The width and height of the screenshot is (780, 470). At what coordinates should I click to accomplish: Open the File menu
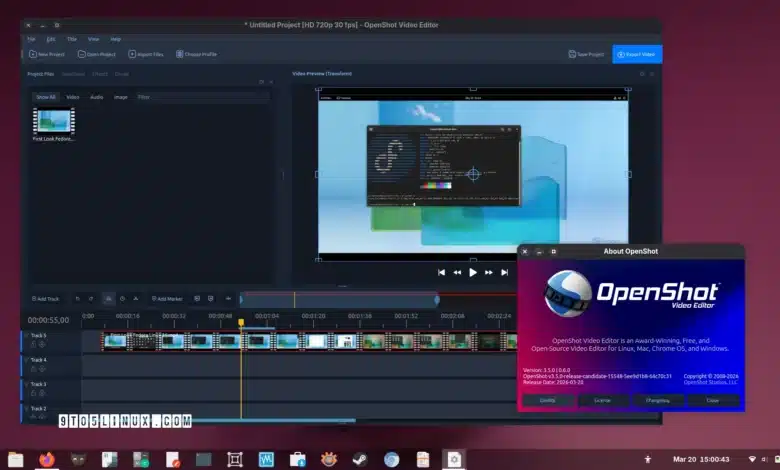click(x=31, y=39)
